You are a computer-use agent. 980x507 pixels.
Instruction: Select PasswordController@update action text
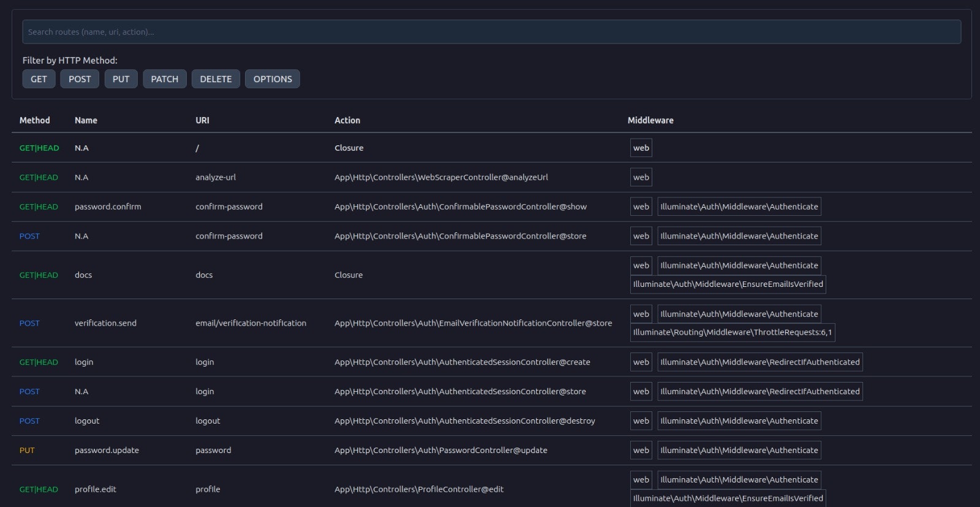441,451
